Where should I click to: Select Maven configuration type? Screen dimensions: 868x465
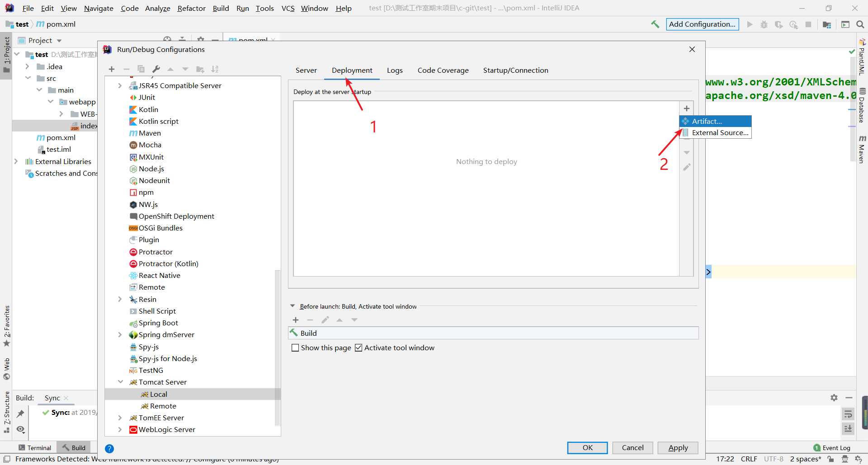(150, 133)
